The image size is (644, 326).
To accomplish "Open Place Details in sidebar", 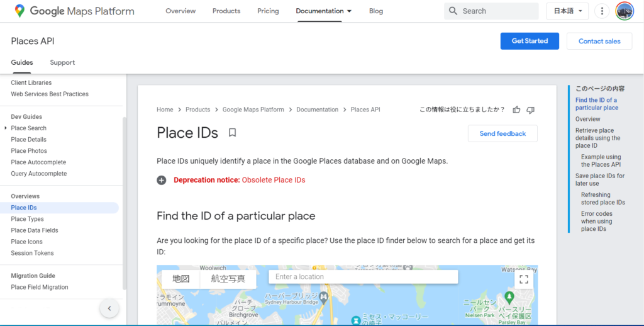I will [x=29, y=140].
